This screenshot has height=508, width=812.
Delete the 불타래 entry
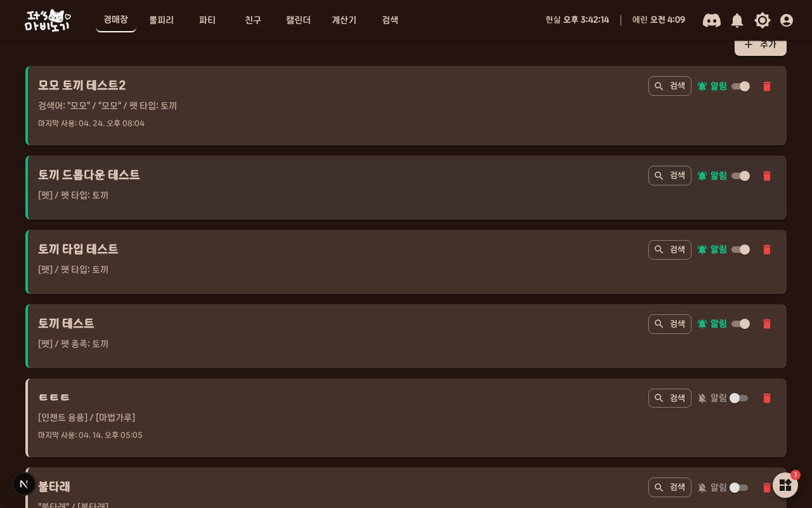(767, 488)
